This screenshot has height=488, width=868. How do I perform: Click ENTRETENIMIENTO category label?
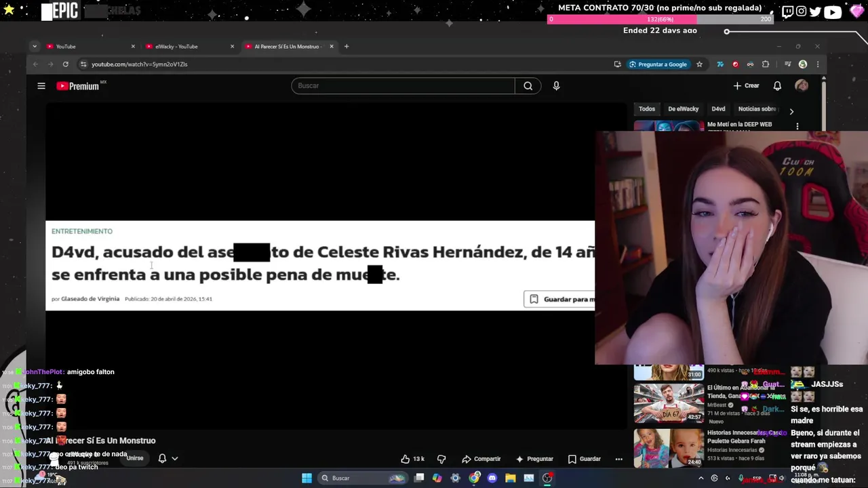(x=82, y=231)
